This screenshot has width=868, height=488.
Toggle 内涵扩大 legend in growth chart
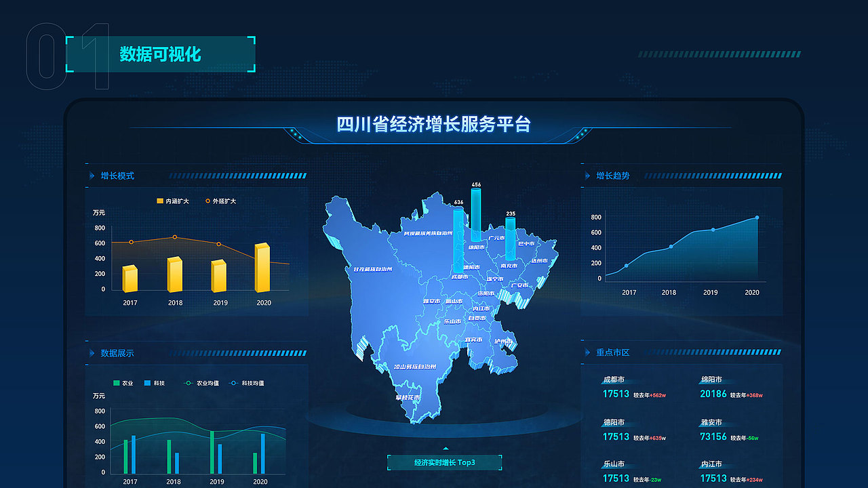pos(172,201)
